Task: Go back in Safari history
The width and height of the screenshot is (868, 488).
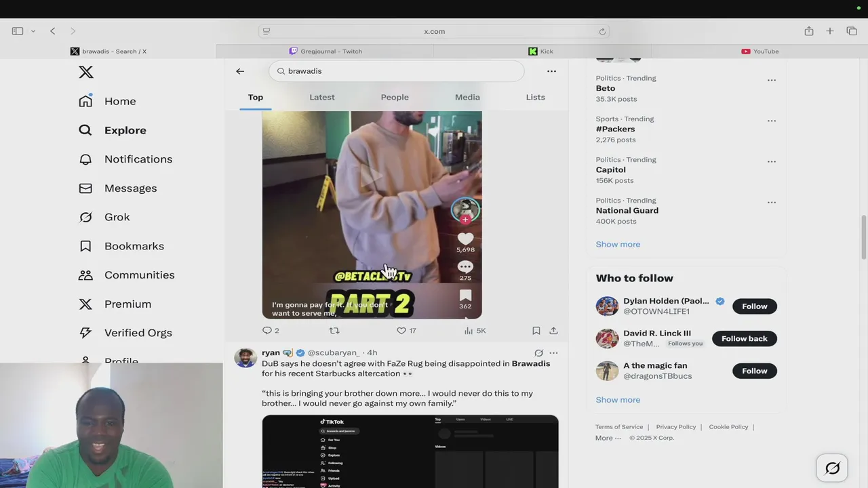Action: [x=52, y=31]
